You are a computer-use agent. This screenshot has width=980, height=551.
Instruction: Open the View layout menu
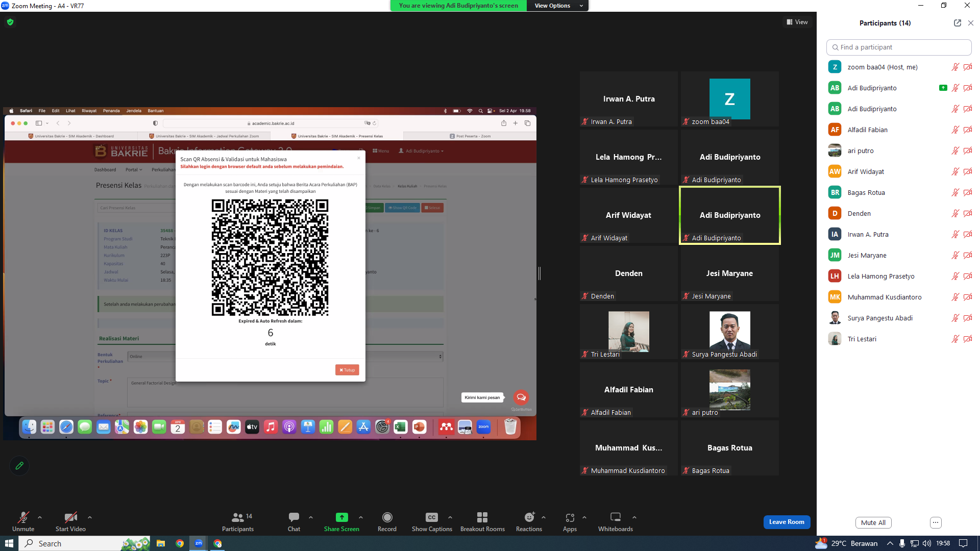tap(797, 22)
